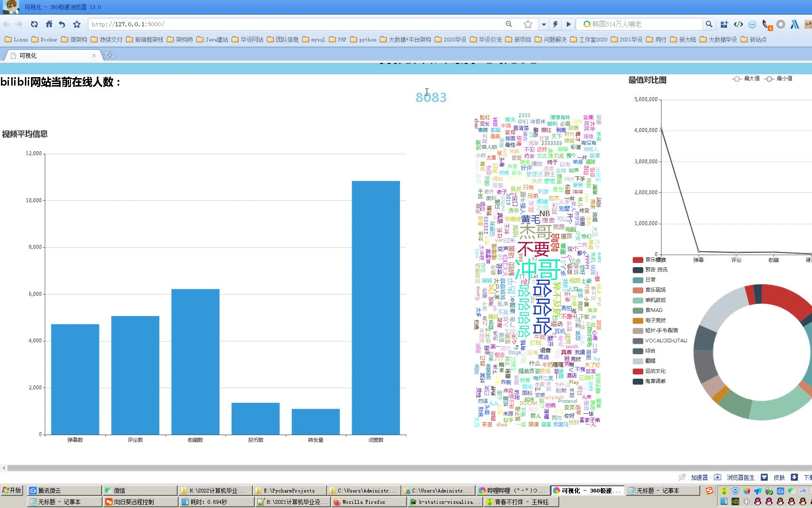
Task: Click the 收藏数 bar in the bar chart
Action: 195,362
